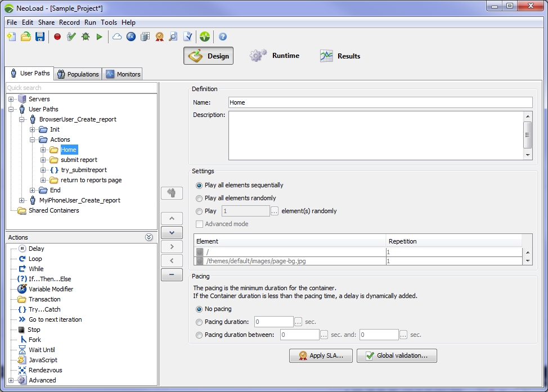The width and height of the screenshot is (548, 392).
Task: Click the open project folder icon
Action: (x=26, y=37)
